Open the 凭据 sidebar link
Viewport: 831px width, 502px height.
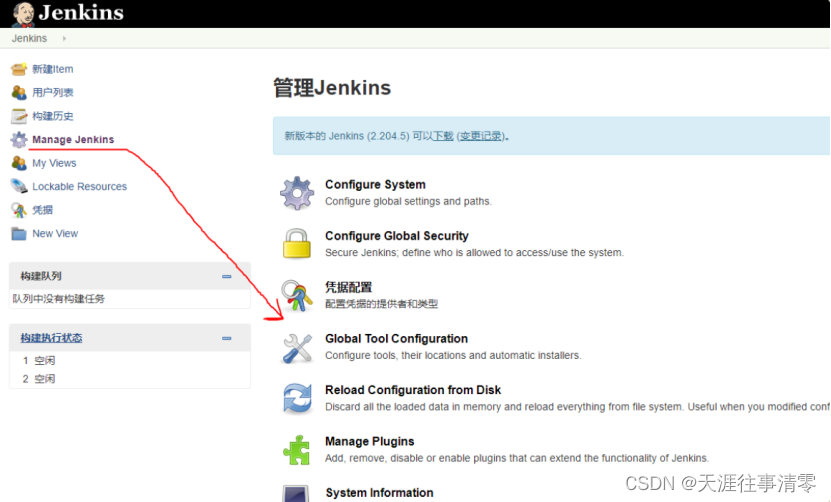[x=42, y=210]
